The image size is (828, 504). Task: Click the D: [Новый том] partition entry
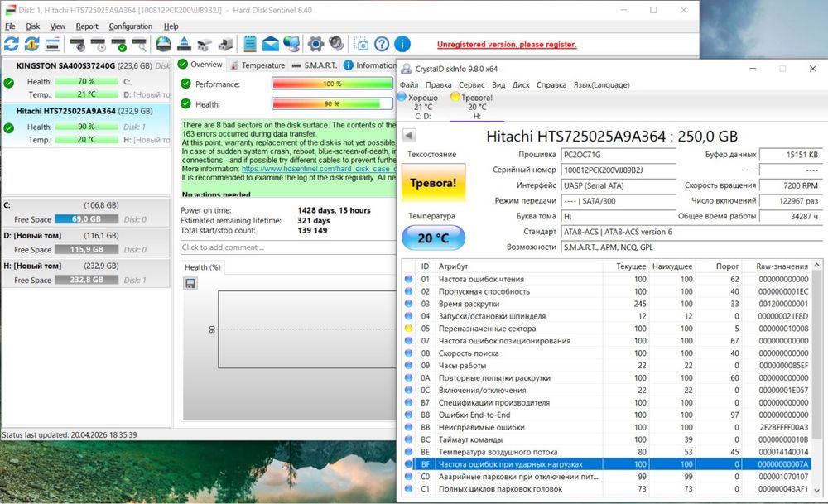point(85,242)
